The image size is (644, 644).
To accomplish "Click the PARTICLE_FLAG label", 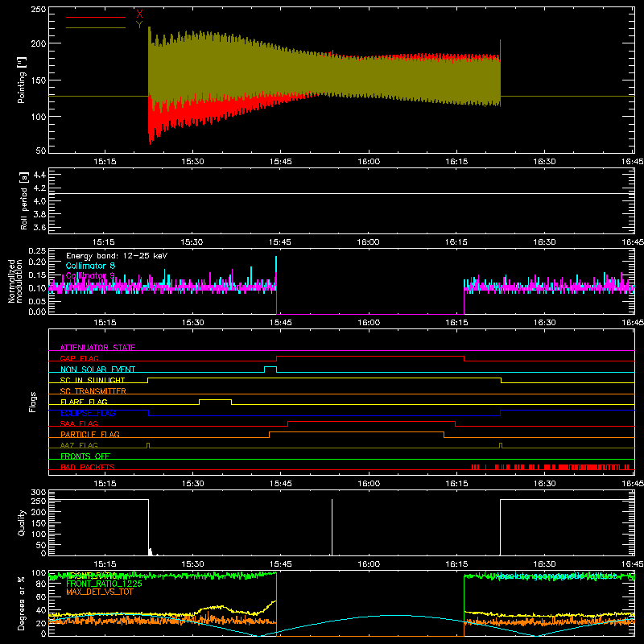I will [90, 434].
